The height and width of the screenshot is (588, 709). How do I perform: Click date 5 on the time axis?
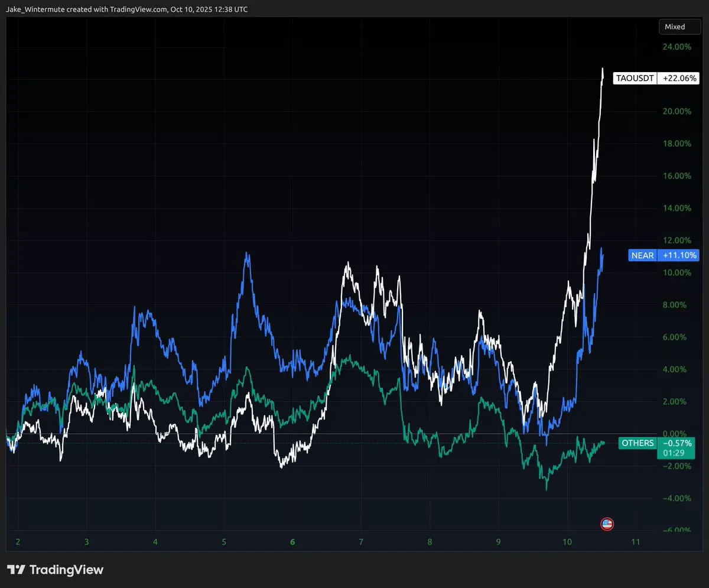(224, 542)
